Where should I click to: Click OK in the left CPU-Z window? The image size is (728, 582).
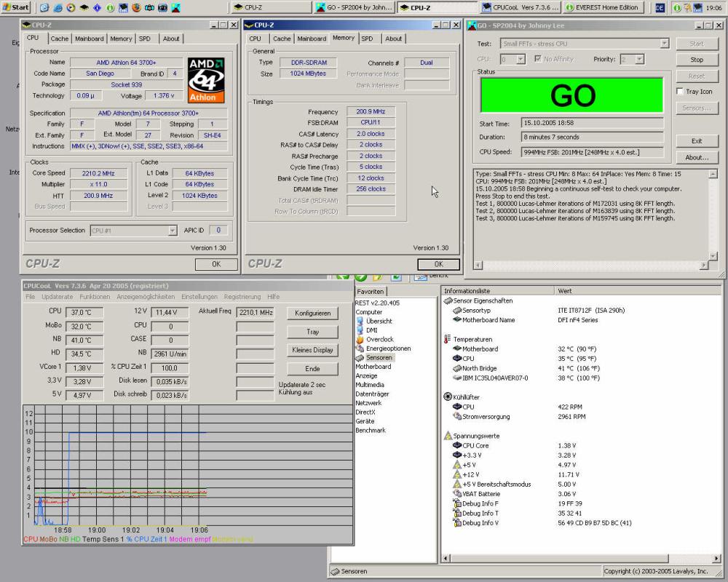pyautogui.click(x=216, y=264)
